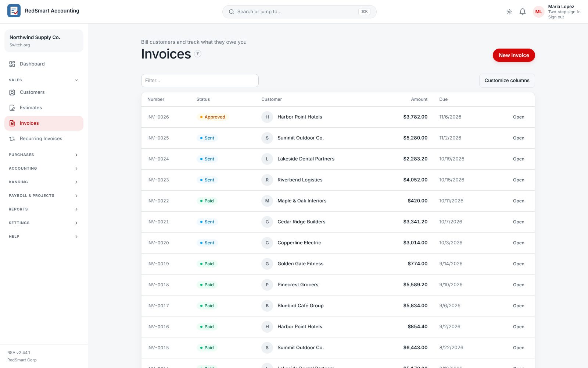Click the Sign out link

(x=556, y=17)
